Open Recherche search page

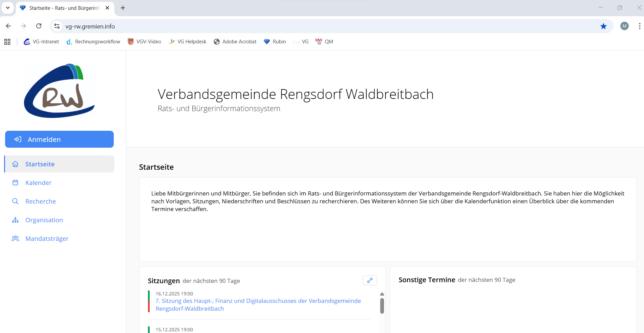click(x=40, y=201)
